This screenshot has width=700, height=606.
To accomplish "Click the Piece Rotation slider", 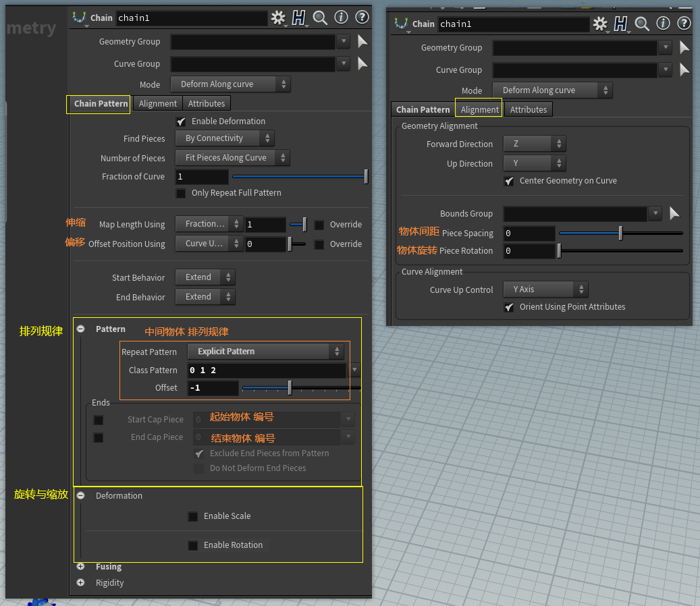I will tap(620, 251).
